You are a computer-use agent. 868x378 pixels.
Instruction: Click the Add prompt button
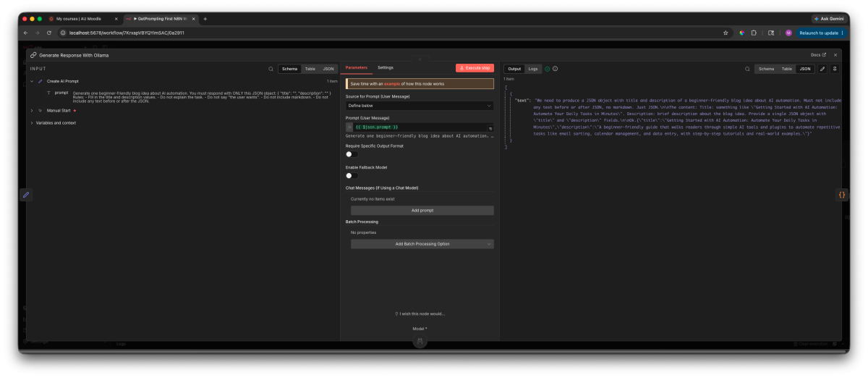422,211
